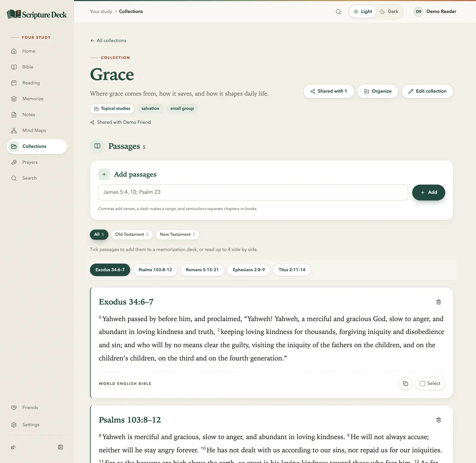Click the Your study breadcrumb
Screen dimensions: 476x463
[101, 12]
